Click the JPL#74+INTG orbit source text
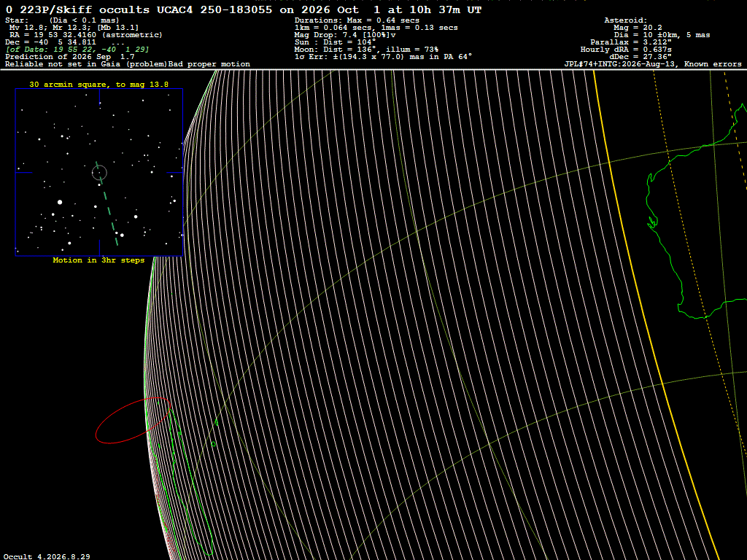 (x=653, y=64)
